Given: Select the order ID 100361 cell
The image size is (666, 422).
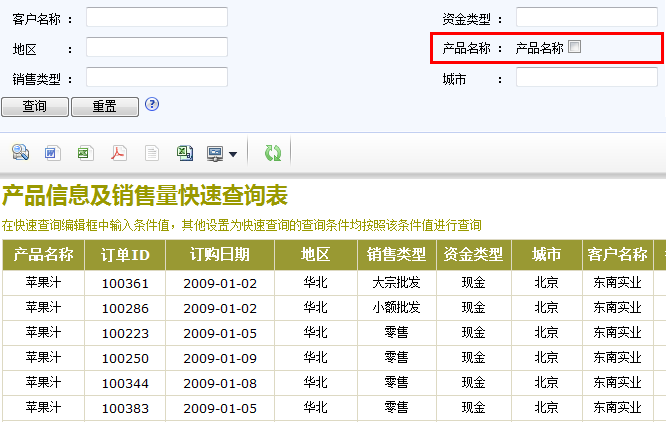Looking at the screenshot, I should pyautogui.click(x=125, y=283).
